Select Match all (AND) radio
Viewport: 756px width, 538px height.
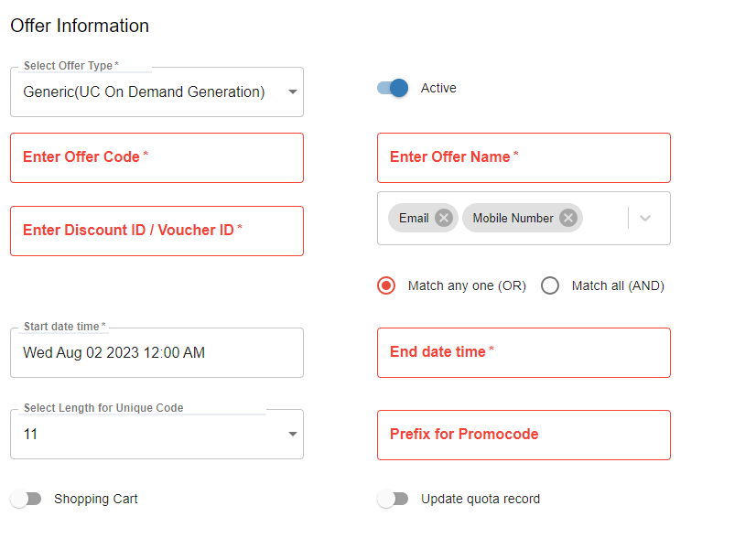coord(550,285)
